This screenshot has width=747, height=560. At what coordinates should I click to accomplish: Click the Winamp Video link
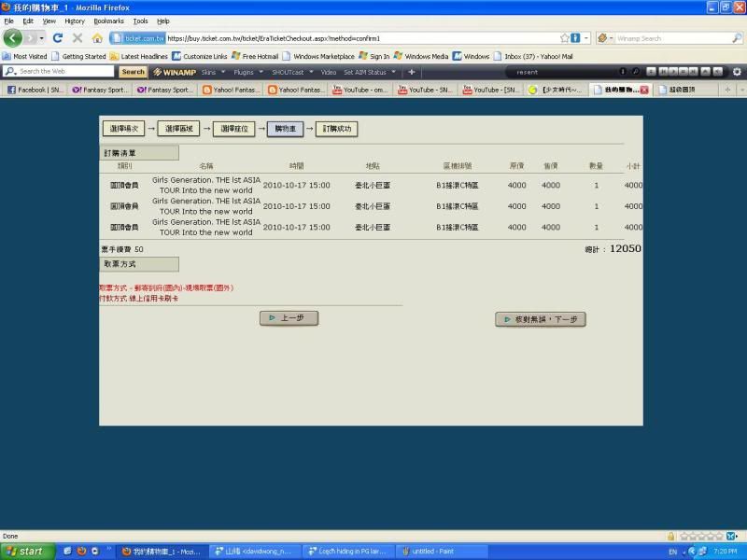coord(329,72)
